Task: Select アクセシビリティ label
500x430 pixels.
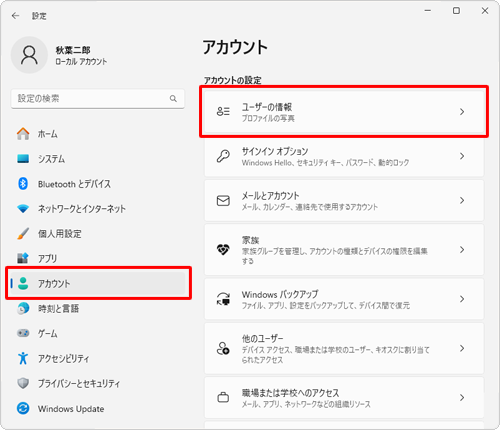Action: pyautogui.click(x=64, y=359)
